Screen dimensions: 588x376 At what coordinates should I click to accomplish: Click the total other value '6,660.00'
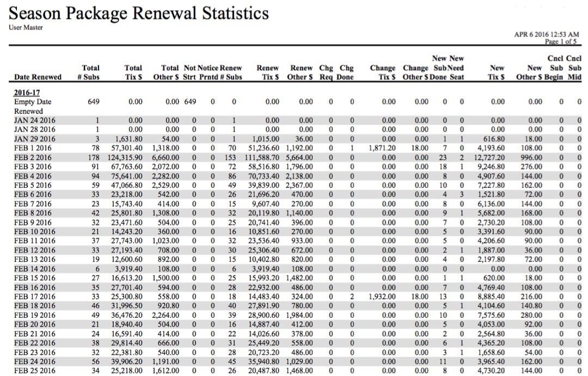[166, 157]
